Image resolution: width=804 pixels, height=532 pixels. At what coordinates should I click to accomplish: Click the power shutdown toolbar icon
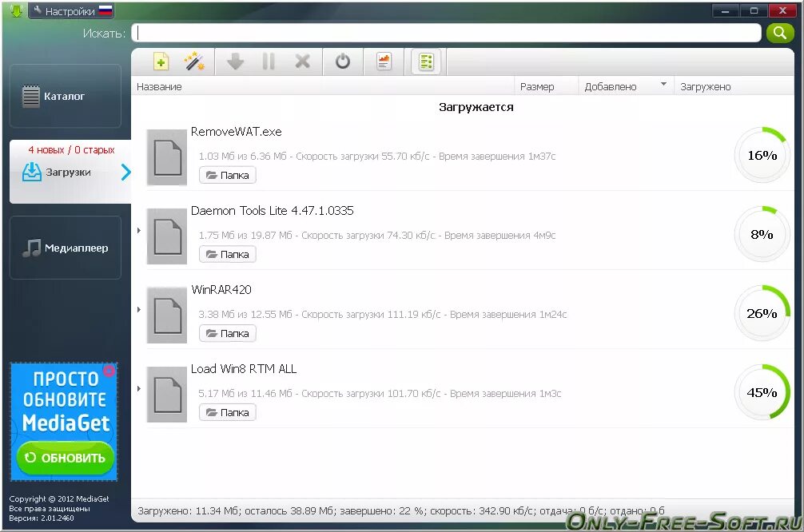pos(343,62)
